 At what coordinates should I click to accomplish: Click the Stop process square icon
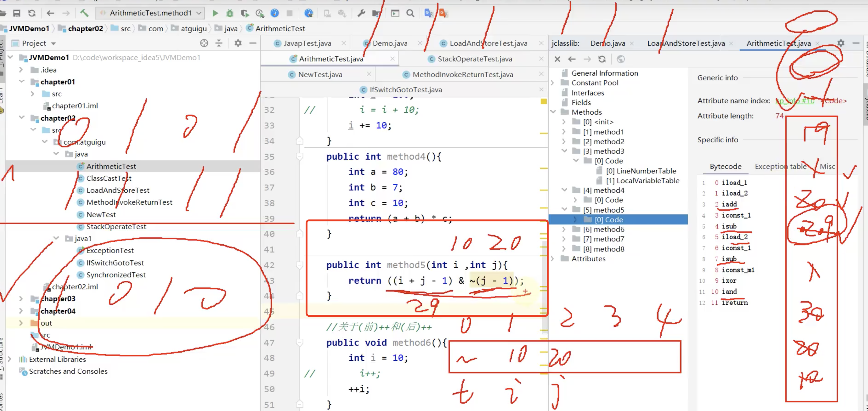pos(289,13)
